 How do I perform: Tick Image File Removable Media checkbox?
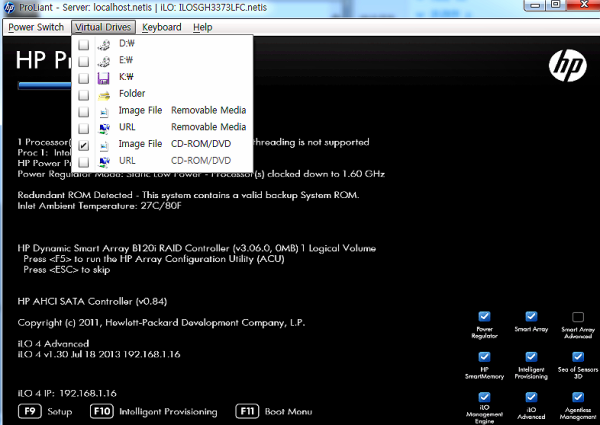pos(83,112)
